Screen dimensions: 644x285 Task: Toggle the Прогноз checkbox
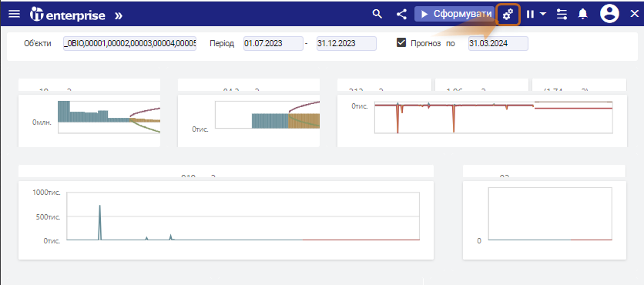[x=401, y=42]
